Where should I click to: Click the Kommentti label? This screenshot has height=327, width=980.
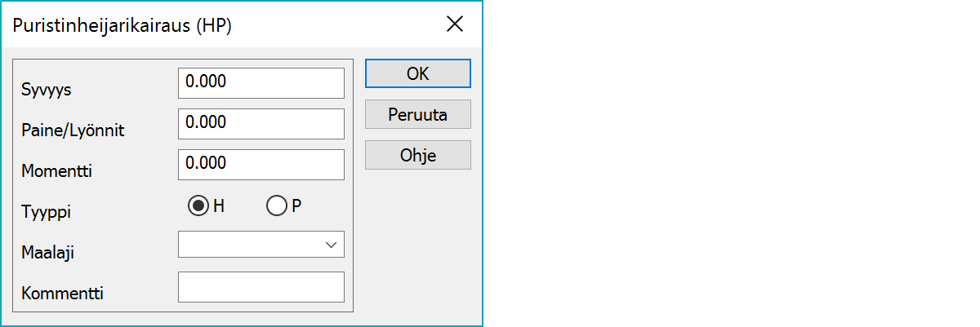62,293
